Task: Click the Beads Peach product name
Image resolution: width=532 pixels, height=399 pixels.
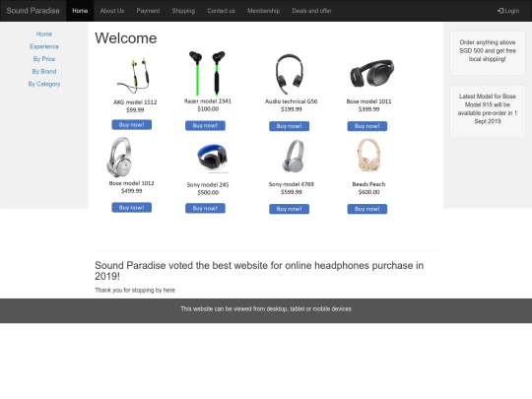Action: 368,184
